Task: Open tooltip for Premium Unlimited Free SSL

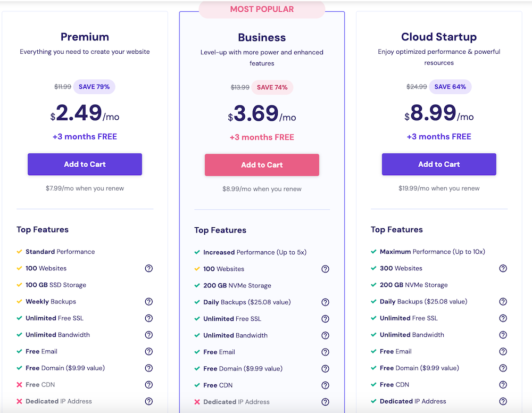Action: [149, 318]
